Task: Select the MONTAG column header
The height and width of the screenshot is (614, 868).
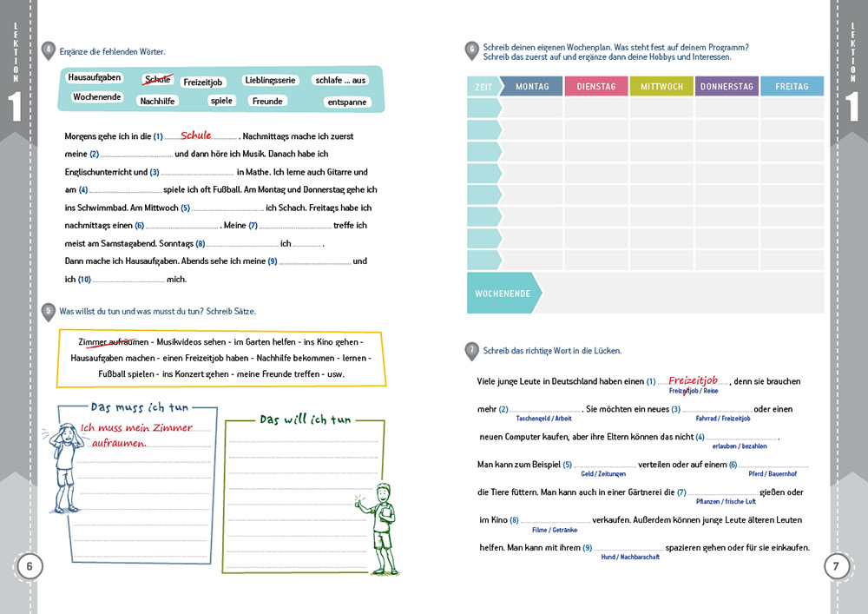Action: point(531,87)
